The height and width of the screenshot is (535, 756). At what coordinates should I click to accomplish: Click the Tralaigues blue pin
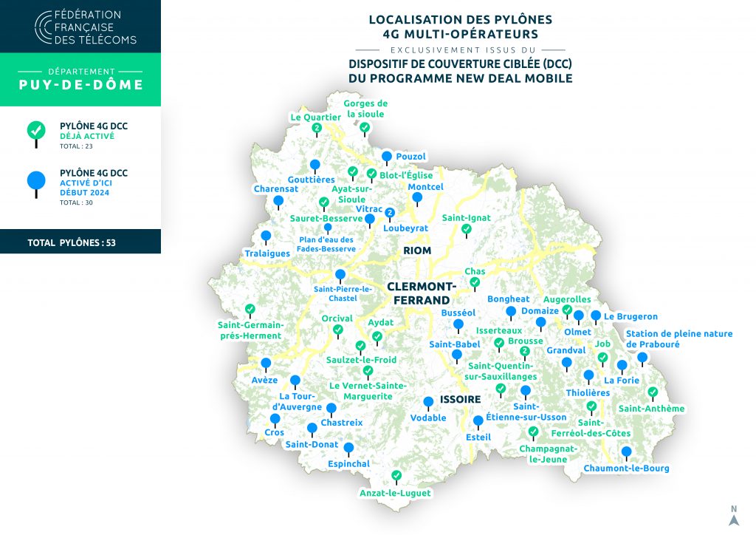(266, 237)
